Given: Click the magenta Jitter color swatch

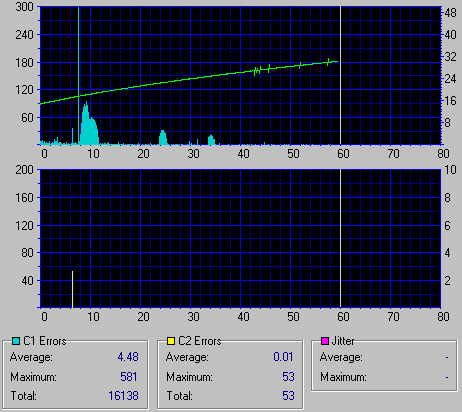Looking at the screenshot, I should [325, 341].
